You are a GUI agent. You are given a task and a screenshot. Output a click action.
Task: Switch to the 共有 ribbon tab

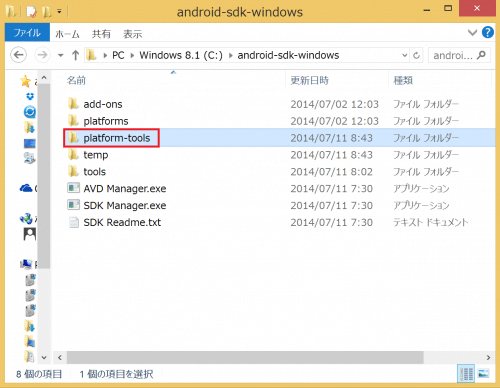(101, 34)
